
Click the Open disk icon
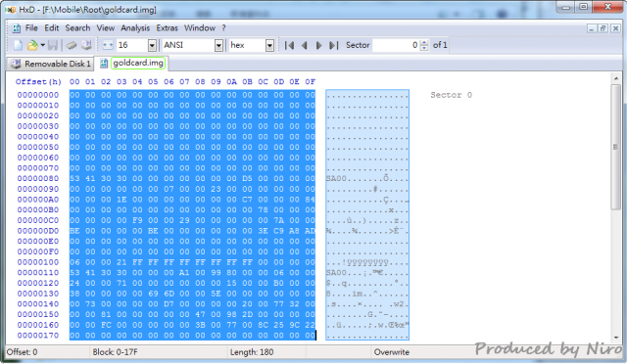pyautogui.click(x=86, y=45)
